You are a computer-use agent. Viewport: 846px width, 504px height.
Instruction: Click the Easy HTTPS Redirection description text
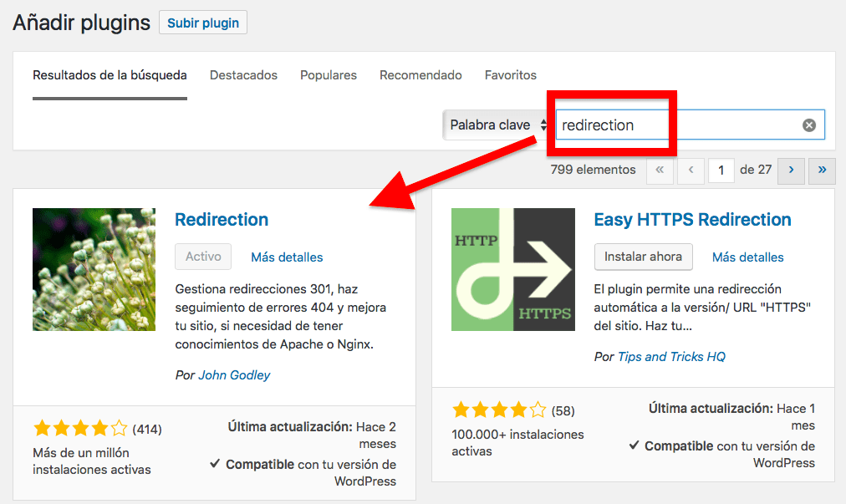pyautogui.click(x=702, y=308)
